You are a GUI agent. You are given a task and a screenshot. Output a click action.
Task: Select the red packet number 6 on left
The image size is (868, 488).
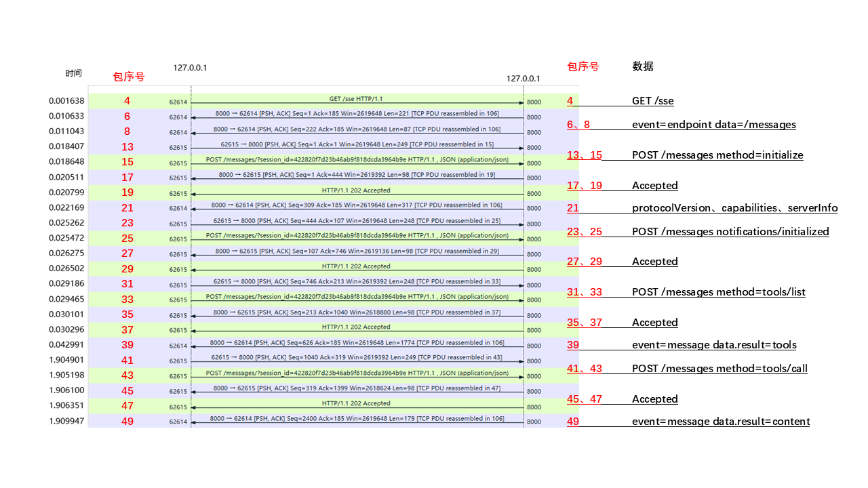tap(127, 117)
